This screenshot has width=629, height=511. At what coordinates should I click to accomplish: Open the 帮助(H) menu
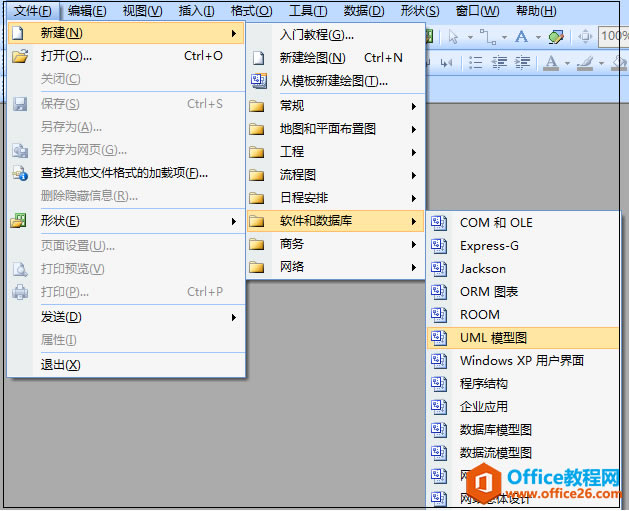click(536, 11)
